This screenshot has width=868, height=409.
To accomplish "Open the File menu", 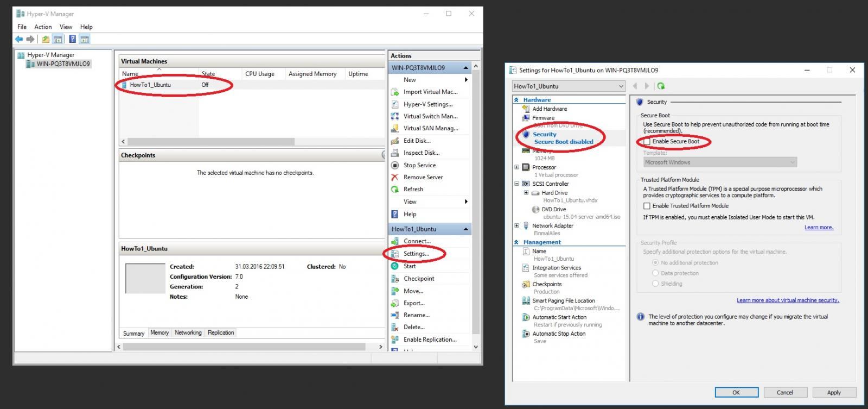I will point(22,27).
